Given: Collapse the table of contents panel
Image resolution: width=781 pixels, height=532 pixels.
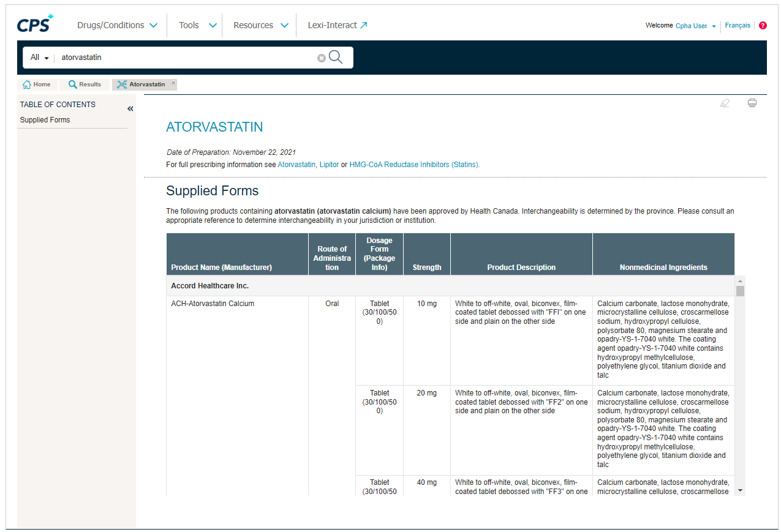Looking at the screenshot, I should click(130, 109).
